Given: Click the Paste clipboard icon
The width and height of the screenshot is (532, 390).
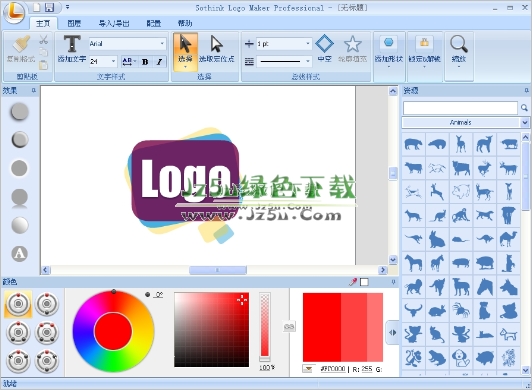Looking at the screenshot, I should [x=43, y=64].
